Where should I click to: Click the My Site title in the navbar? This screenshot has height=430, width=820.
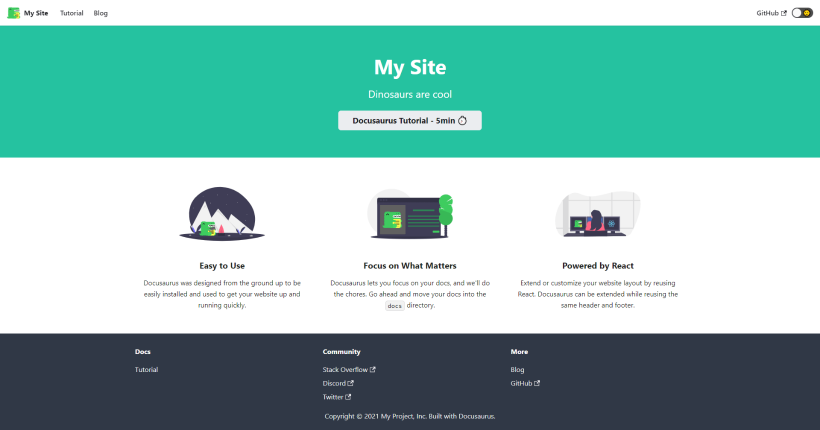[x=36, y=13]
